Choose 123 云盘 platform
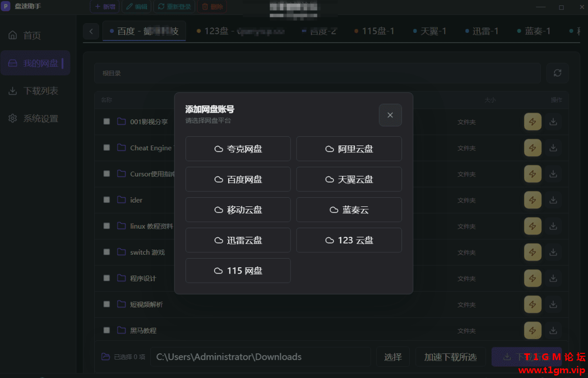 coord(349,240)
